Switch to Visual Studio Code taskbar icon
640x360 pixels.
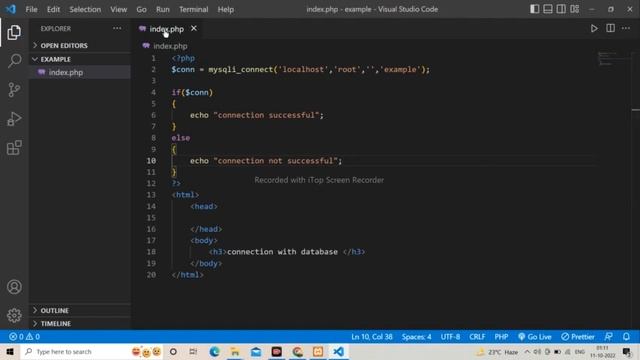(x=338, y=351)
